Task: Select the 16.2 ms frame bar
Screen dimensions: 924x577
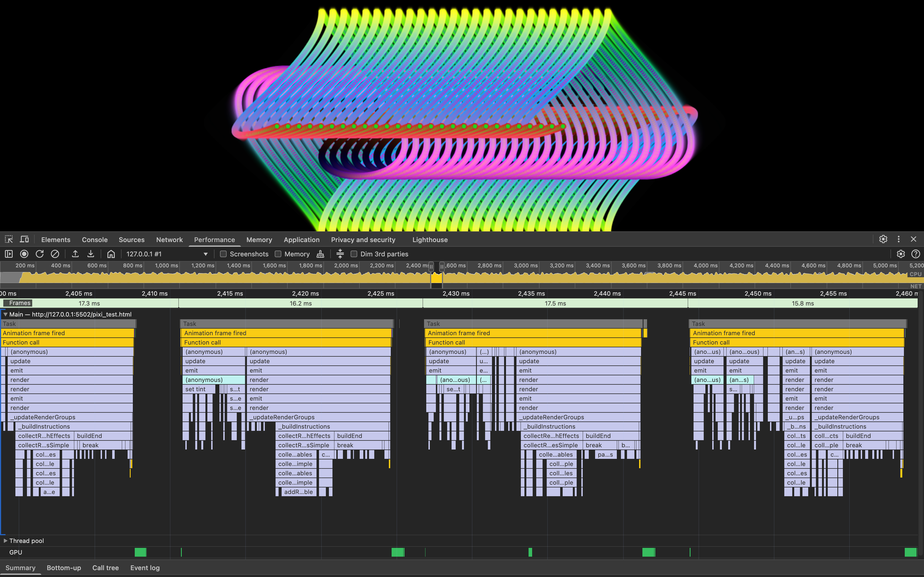Action: click(301, 303)
